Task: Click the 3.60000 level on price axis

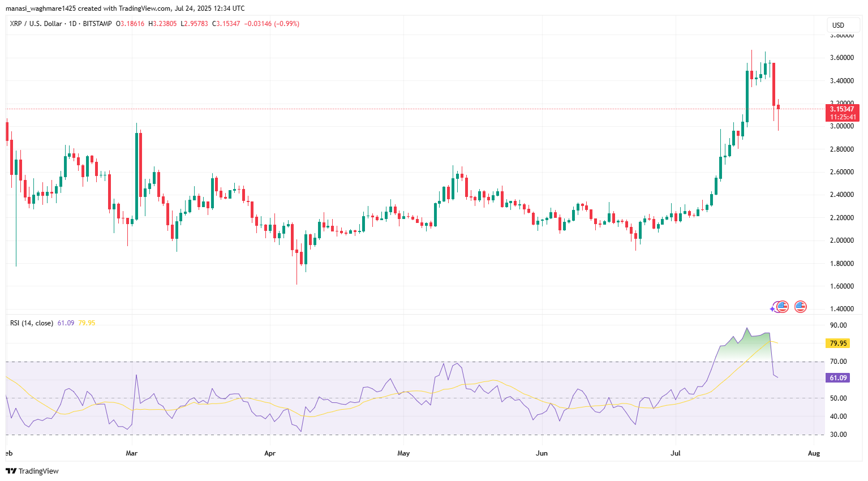Action: pyautogui.click(x=841, y=58)
